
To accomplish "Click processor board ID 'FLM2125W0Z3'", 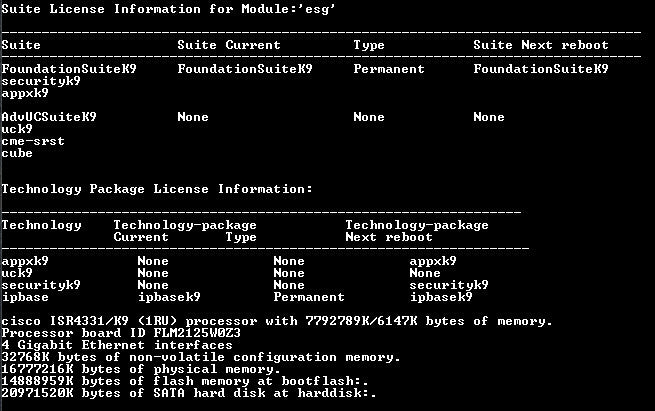I will tap(197, 333).
